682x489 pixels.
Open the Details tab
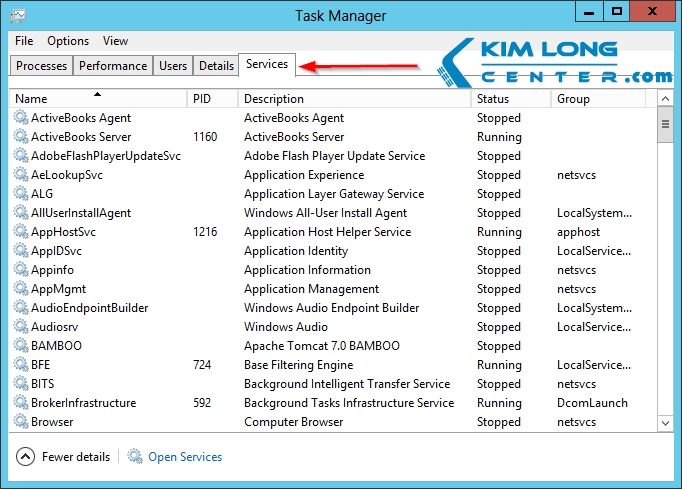tap(216, 66)
